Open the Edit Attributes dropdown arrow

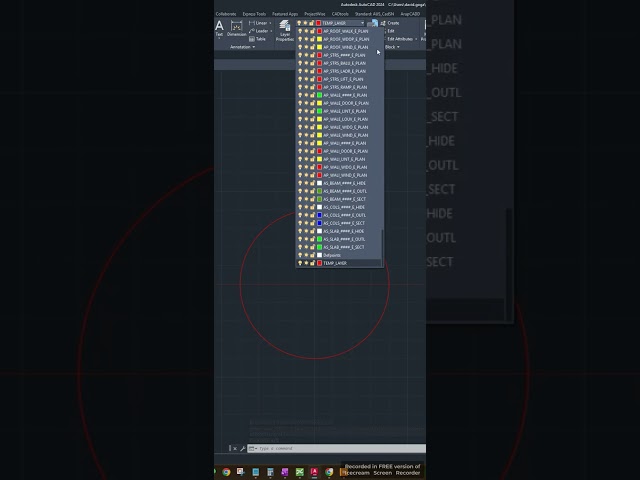point(416,39)
